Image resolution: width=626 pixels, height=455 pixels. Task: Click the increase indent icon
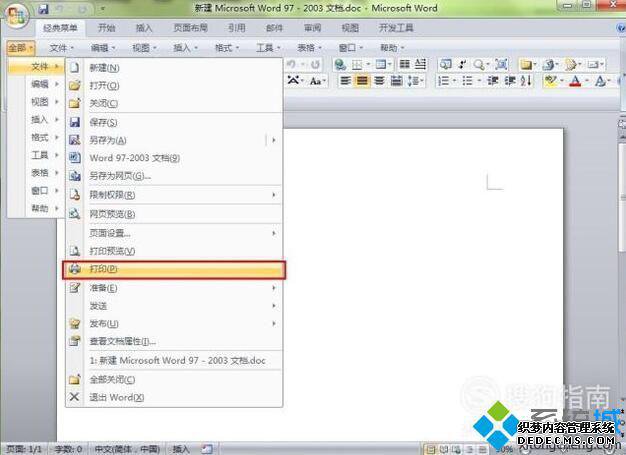coord(510,81)
